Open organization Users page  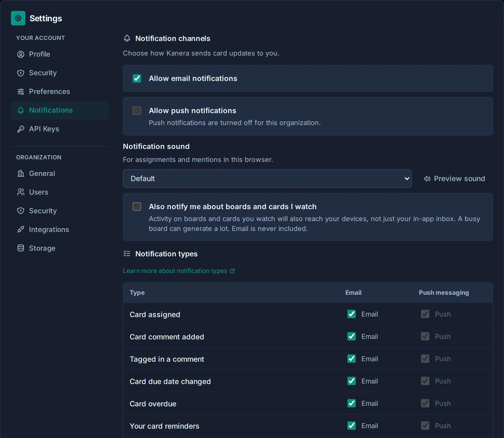tap(60, 192)
